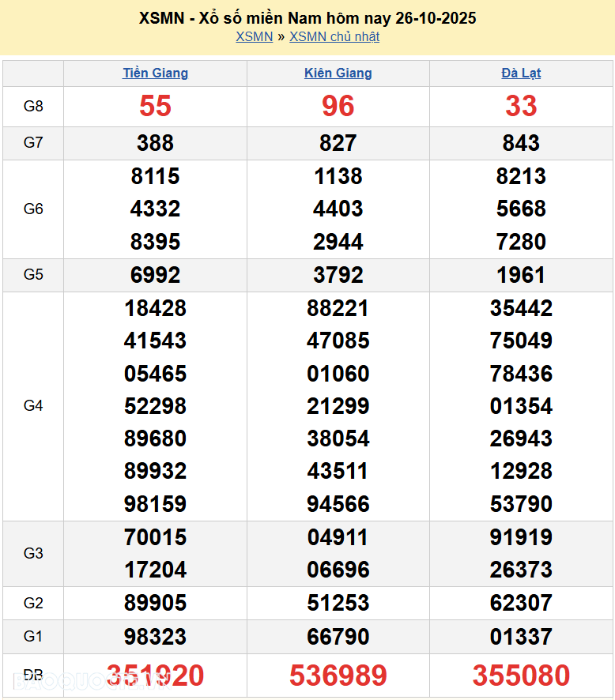This screenshot has width=615, height=700.
Task: Click the XSMN breadcrumb link
Action: click(254, 36)
